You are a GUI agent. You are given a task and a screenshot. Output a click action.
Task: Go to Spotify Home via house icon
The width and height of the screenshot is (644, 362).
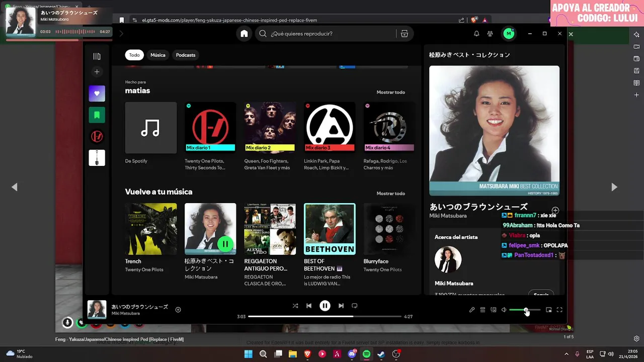click(x=244, y=34)
